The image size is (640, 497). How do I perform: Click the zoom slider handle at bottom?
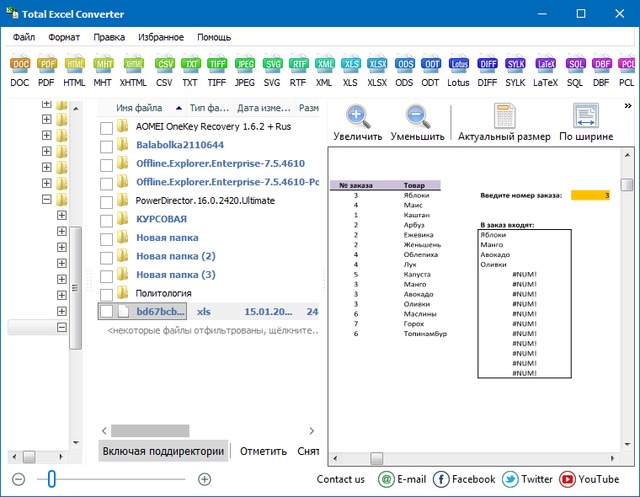[x=50, y=479]
